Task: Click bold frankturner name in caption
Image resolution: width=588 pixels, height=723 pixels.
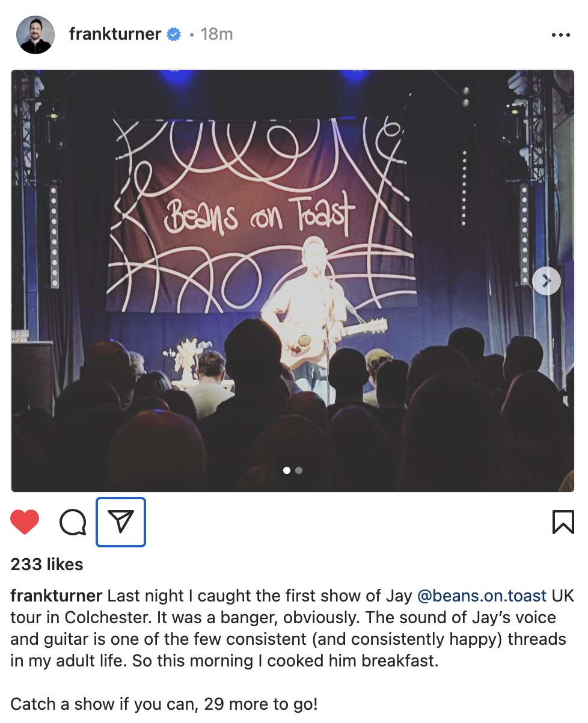Action: click(x=57, y=596)
